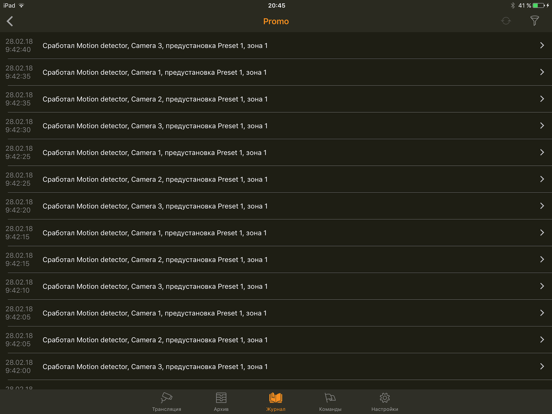The height and width of the screenshot is (414, 552).
Task: Tap the Promo title in header
Action: [x=276, y=21]
